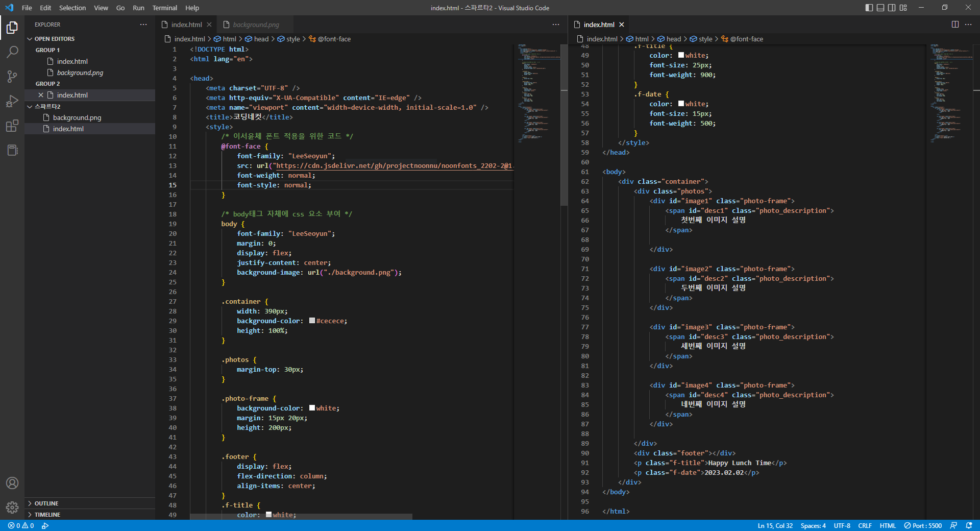Click Ln 15, Col 32 cursor position

775,525
